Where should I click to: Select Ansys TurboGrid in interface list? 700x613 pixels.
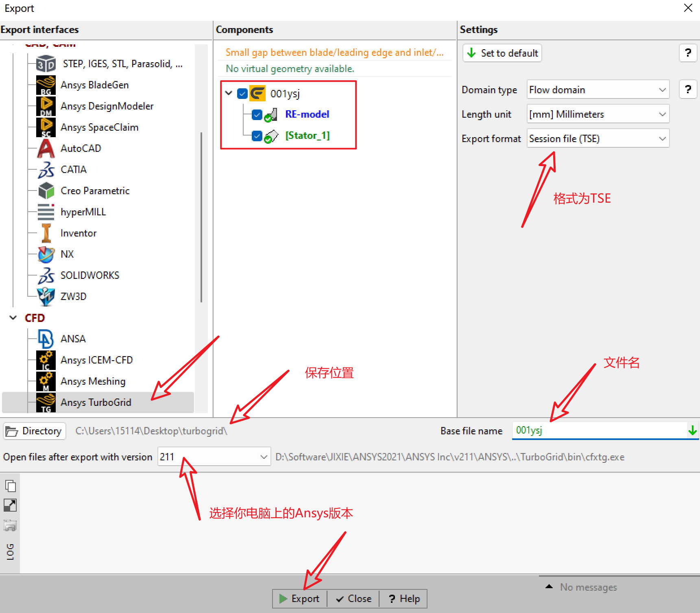[x=96, y=403]
